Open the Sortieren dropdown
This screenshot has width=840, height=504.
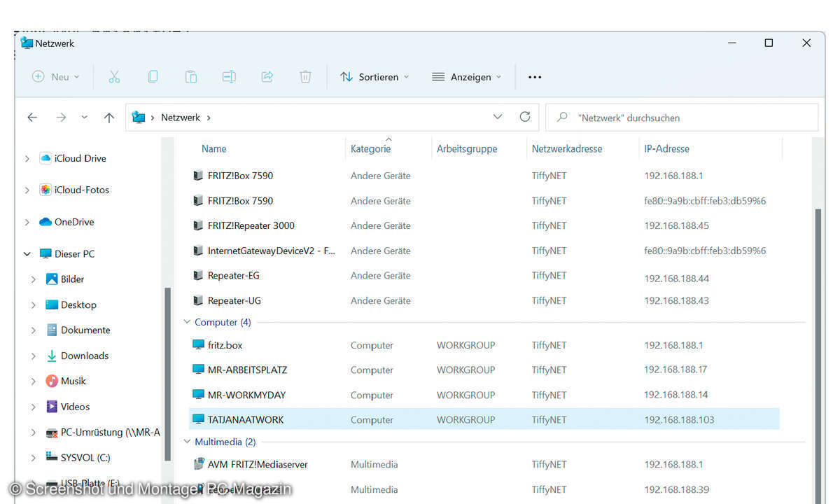click(x=374, y=77)
